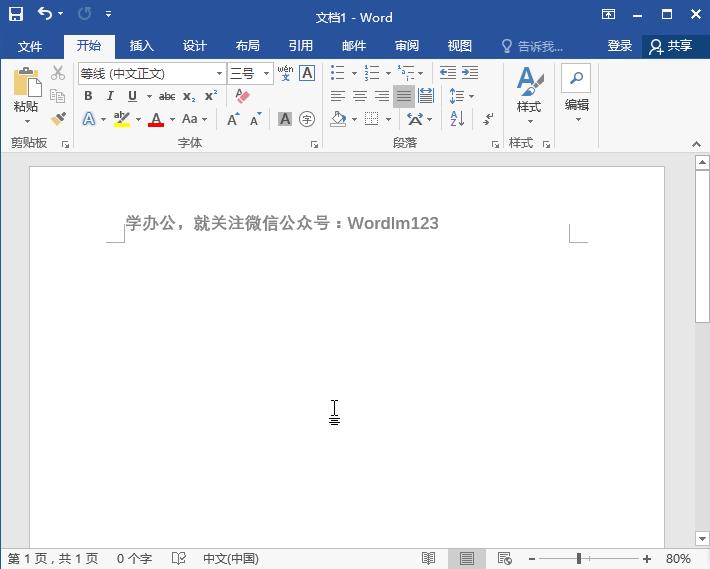Click the Distributed alignment icon
Viewport: 710px width, 569px height.
pyautogui.click(x=426, y=96)
